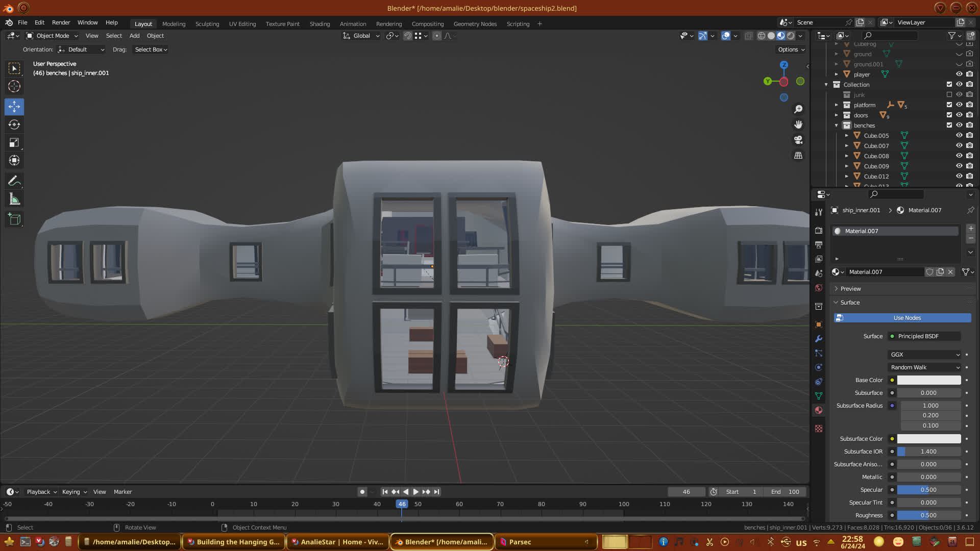Open the Render menu
This screenshot has height=551, width=980.
[61, 22]
